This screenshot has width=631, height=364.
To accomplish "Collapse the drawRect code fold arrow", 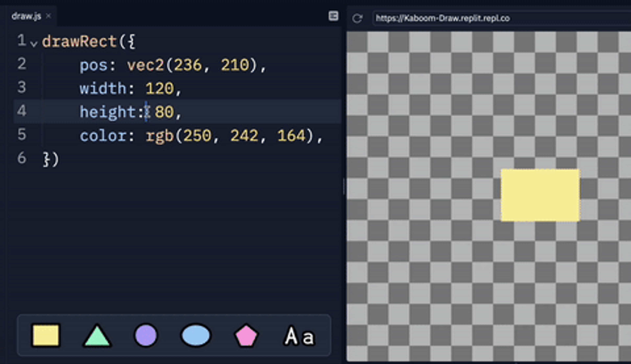I will [34, 44].
